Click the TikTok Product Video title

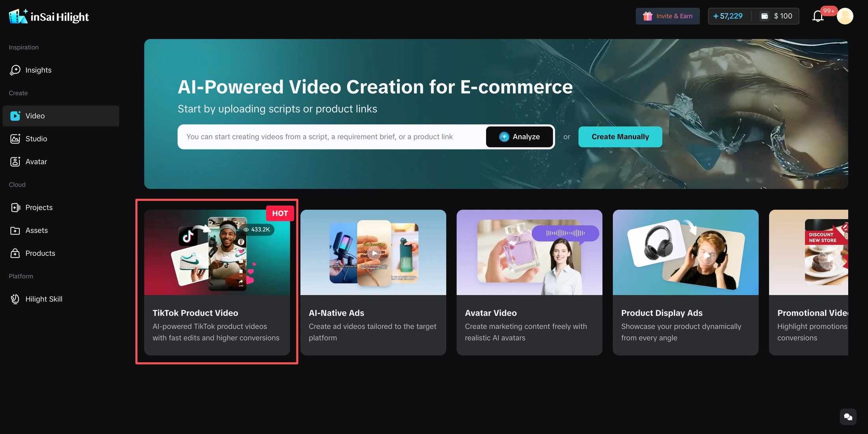pyautogui.click(x=195, y=313)
